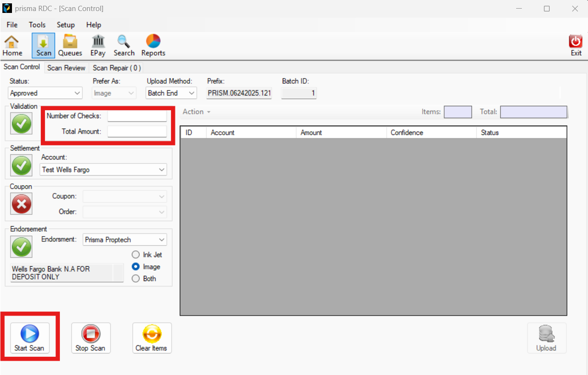
Task: Select the Both radio button
Action: (136, 278)
